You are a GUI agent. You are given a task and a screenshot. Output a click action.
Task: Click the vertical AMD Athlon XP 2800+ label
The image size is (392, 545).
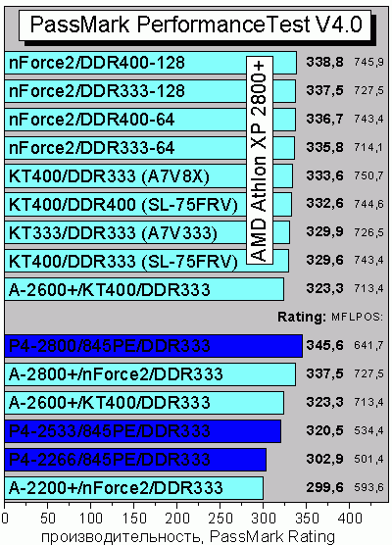(x=260, y=161)
